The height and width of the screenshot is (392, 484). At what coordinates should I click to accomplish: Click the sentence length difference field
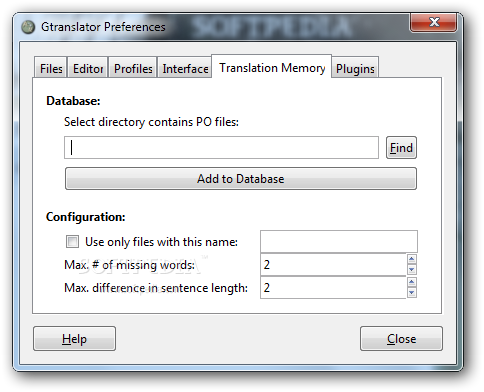tap(333, 288)
